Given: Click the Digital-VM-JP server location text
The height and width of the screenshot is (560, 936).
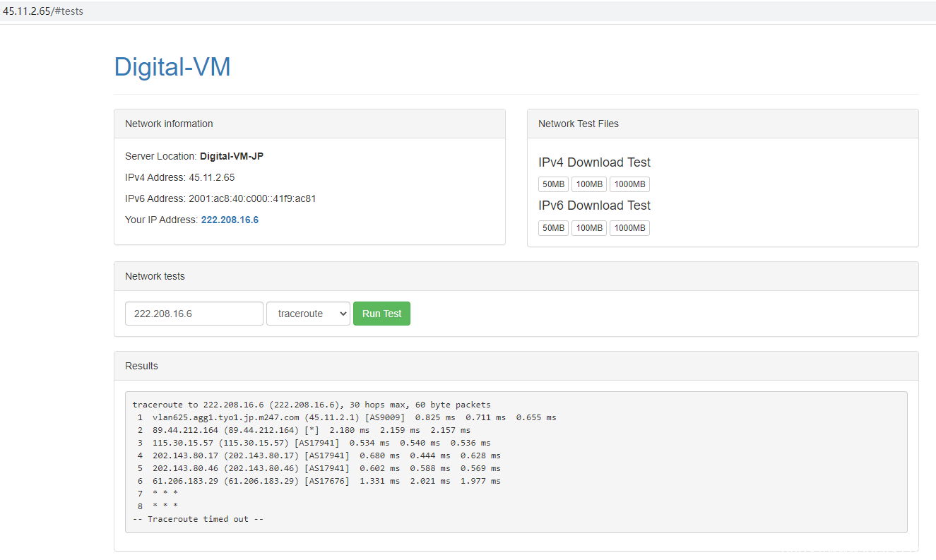Looking at the screenshot, I should [x=231, y=156].
